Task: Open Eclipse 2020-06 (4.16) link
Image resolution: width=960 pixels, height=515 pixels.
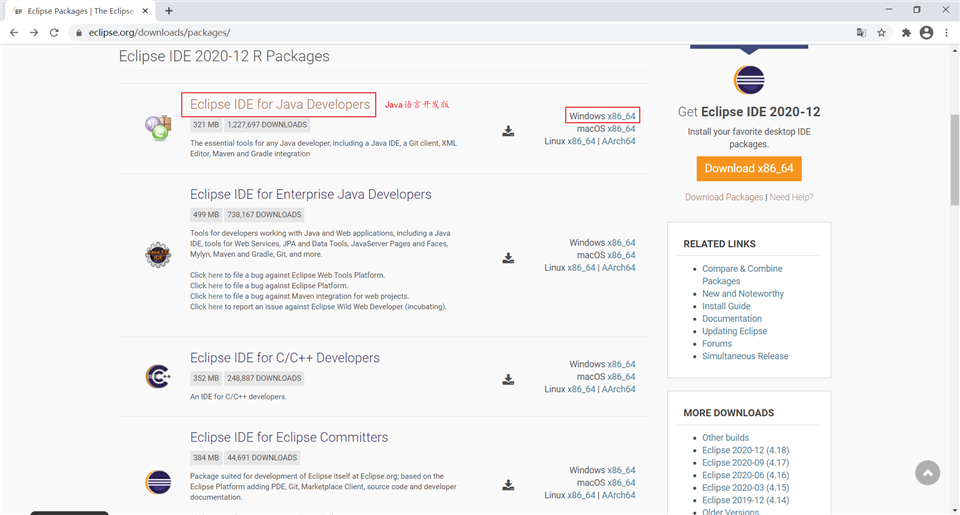Action: coord(746,475)
